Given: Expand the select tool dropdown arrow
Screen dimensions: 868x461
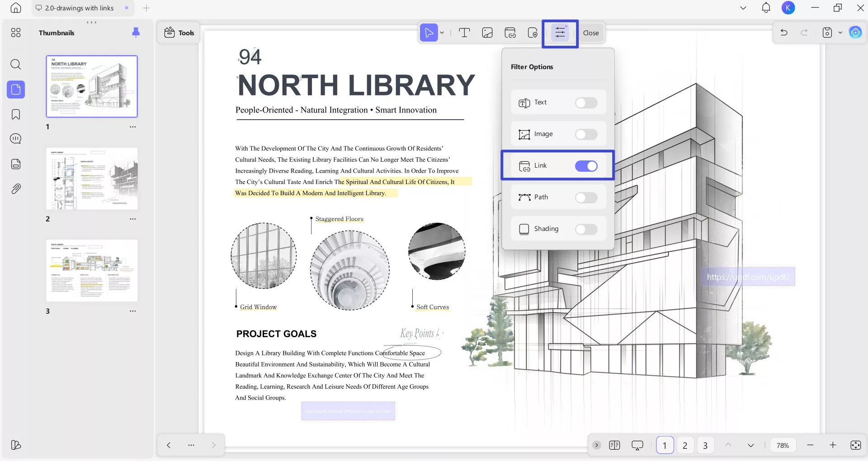Looking at the screenshot, I should 442,33.
